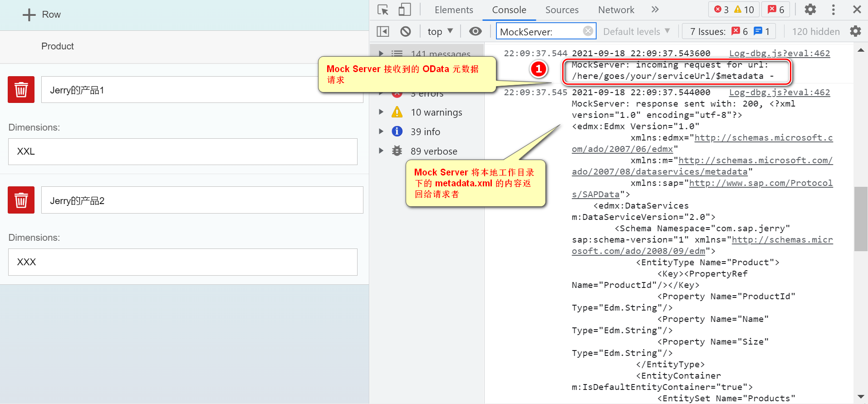
Task: Open the Network tab
Action: [616, 10]
